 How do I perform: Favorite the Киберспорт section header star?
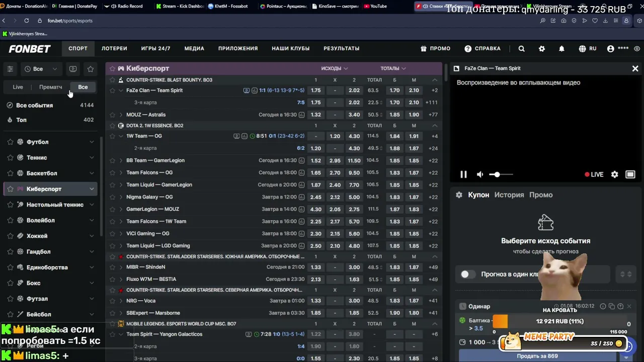[112, 68]
